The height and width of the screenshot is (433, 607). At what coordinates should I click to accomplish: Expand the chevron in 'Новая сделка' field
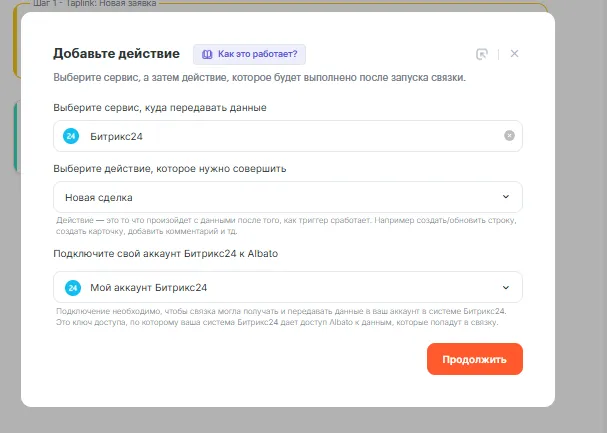coord(505,197)
